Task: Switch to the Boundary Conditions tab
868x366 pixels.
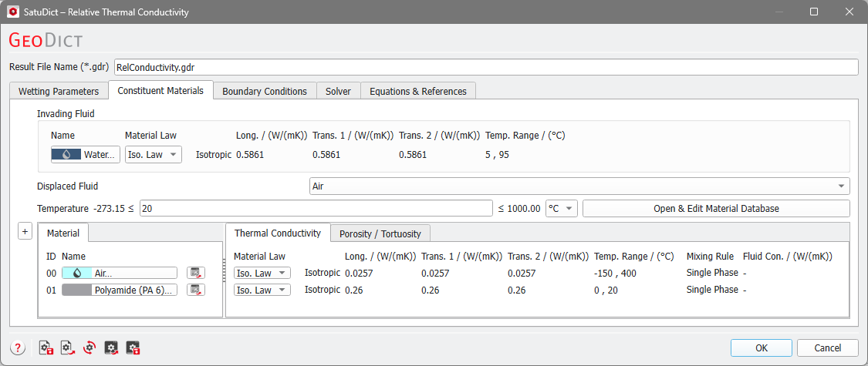Action: pos(265,91)
